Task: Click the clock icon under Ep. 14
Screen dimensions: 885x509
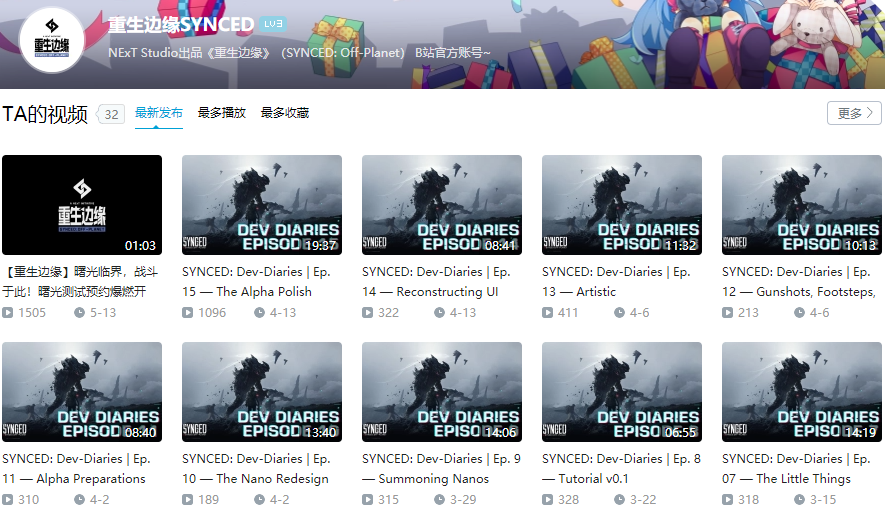Action: pyautogui.click(x=439, y=313)
